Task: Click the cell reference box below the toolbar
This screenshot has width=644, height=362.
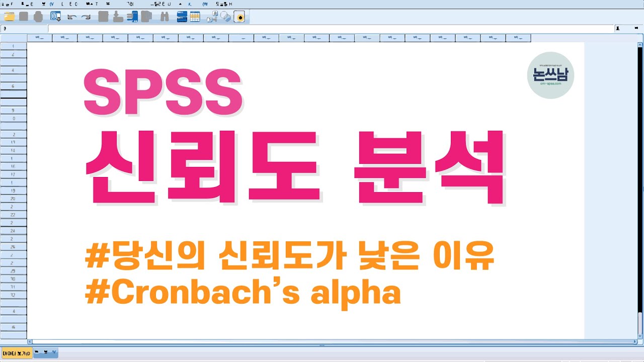Action: (x=24, y=29)
